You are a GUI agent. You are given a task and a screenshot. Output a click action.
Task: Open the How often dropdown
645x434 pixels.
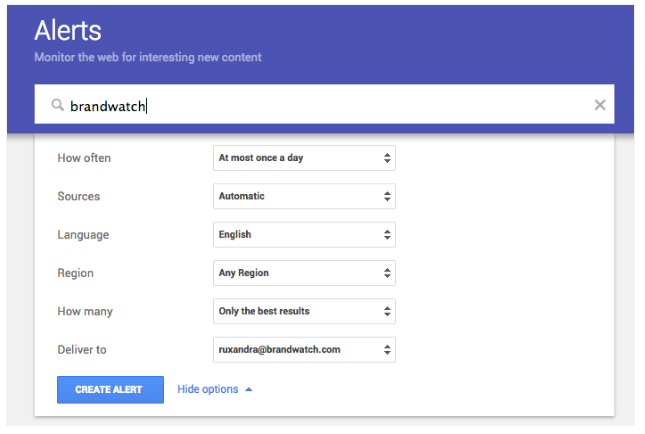click(304, 158)
